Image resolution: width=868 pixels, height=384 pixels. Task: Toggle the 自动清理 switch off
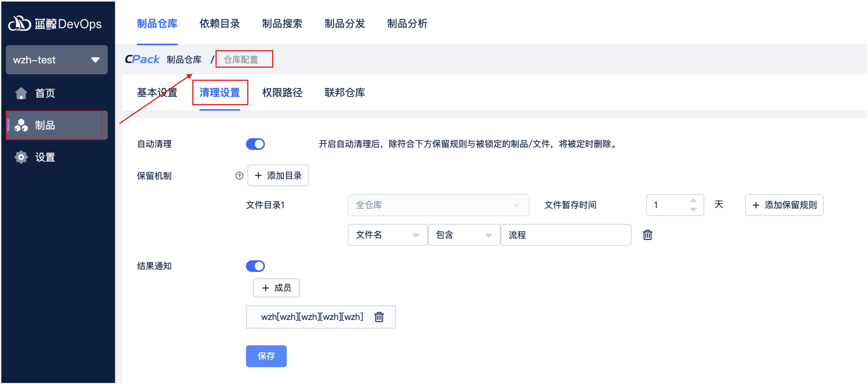(x=255, y=144)
